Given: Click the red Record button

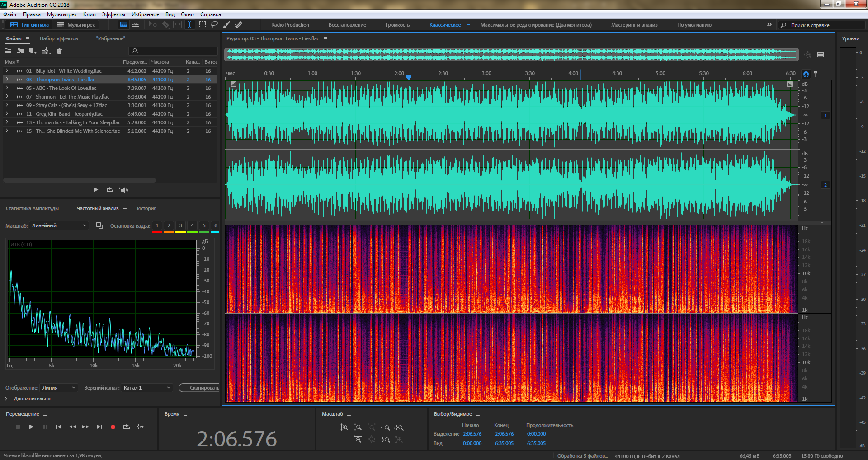Looking at the screenshot, I should (113, 427).
